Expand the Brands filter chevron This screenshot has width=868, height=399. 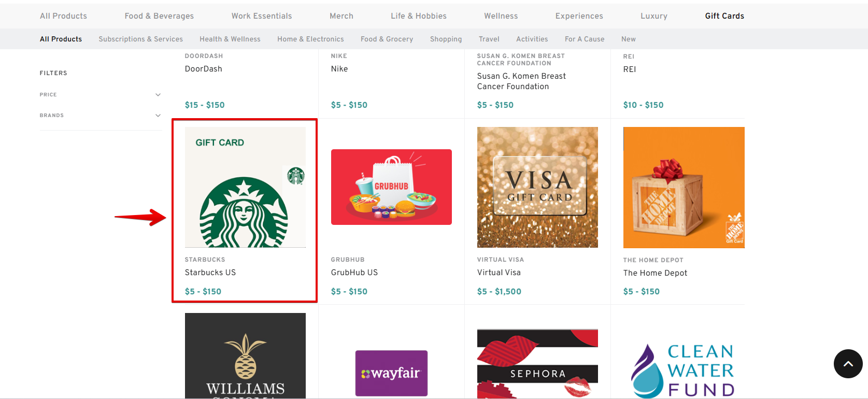pos(158,116)
